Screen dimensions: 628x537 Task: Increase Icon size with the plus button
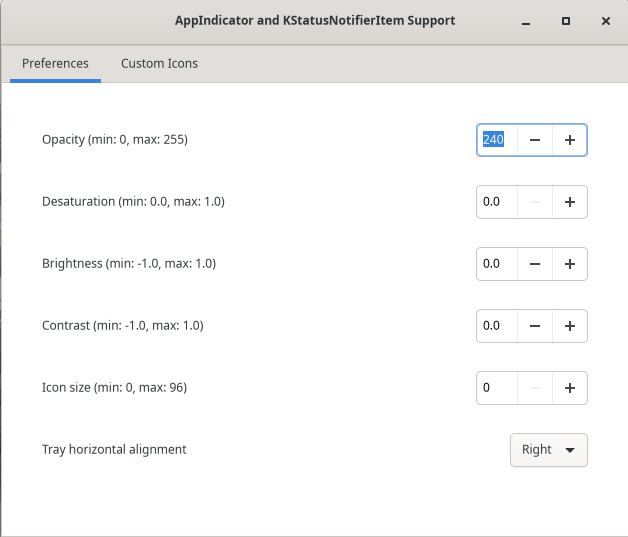(570, 388)
